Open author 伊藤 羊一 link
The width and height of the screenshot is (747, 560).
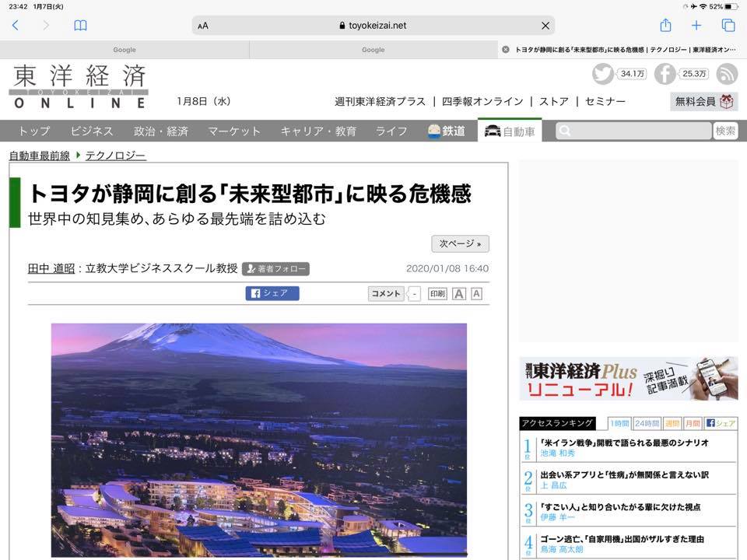[557, 518]
